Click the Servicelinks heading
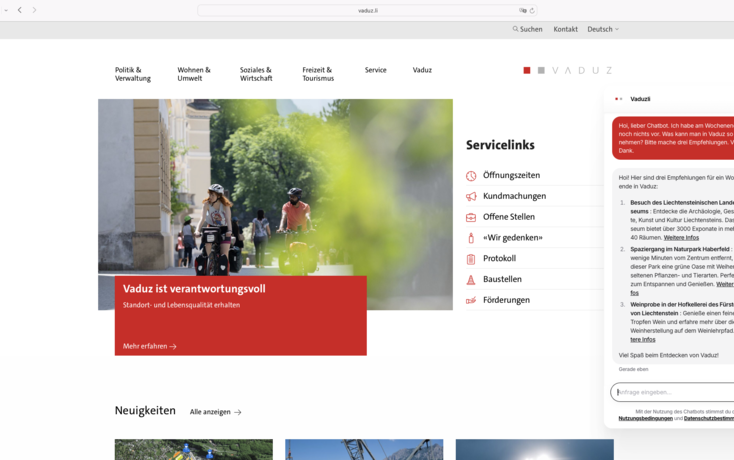The image size is (734, 460). [500, 145]
